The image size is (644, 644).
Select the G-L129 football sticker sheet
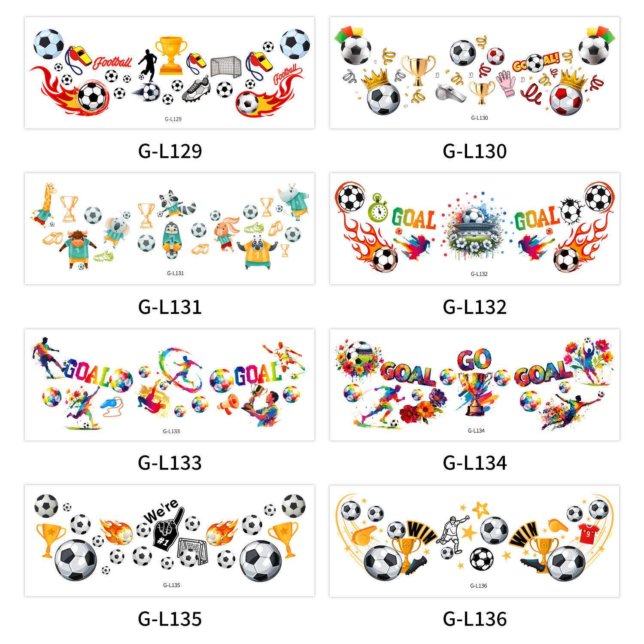coord(170,73)
